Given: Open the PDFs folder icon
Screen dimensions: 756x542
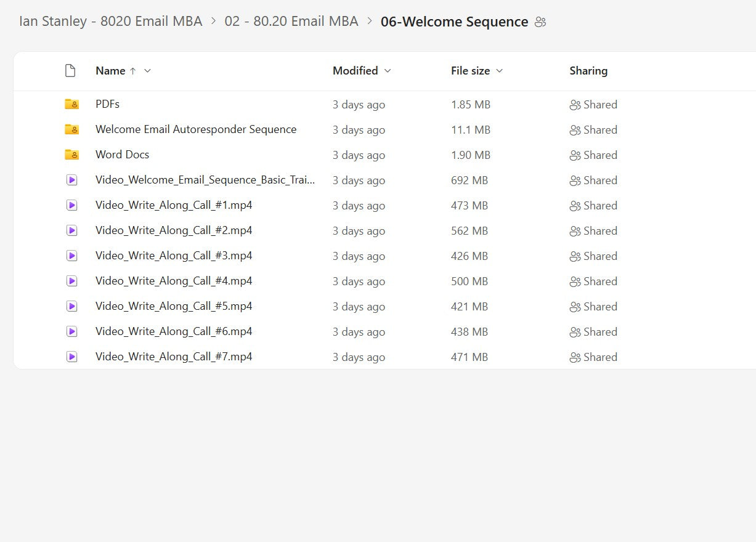Looking at the screenshot, I should click(71, 105).
